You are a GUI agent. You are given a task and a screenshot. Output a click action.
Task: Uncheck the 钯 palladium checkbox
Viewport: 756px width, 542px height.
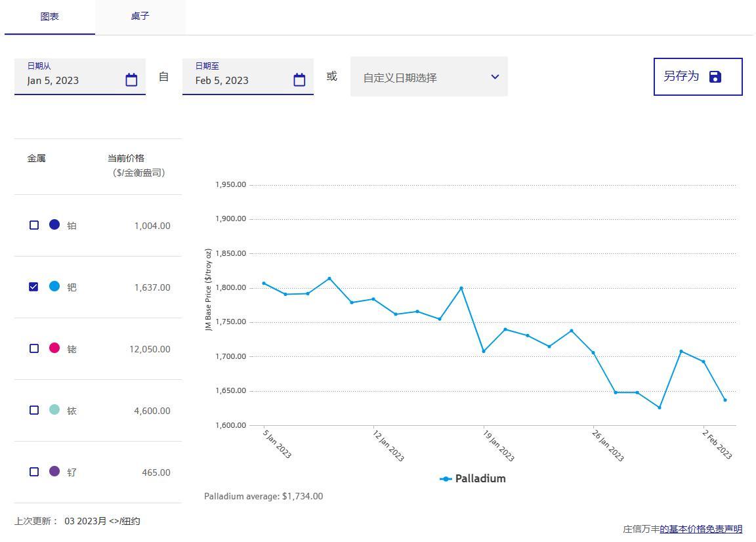tap(34, 287)
